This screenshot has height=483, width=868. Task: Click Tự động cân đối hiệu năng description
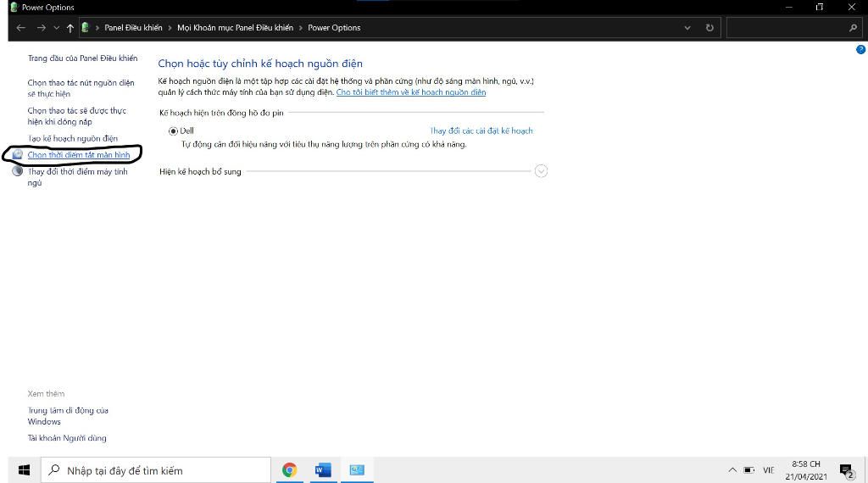(324, 144)
